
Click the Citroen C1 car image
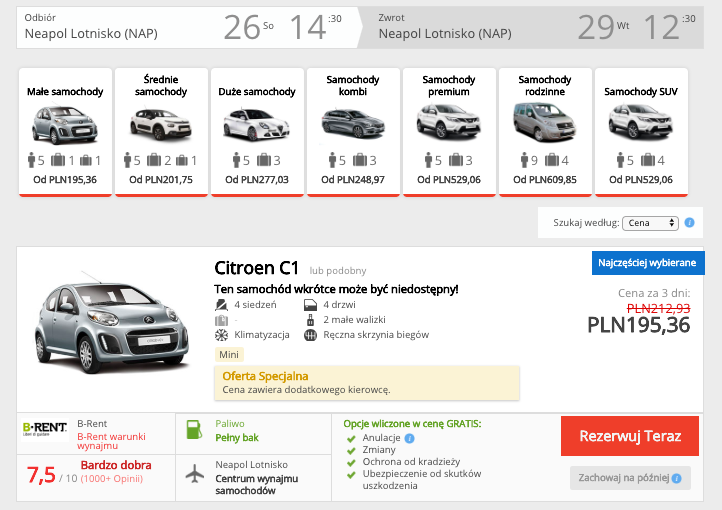[111, 322]
